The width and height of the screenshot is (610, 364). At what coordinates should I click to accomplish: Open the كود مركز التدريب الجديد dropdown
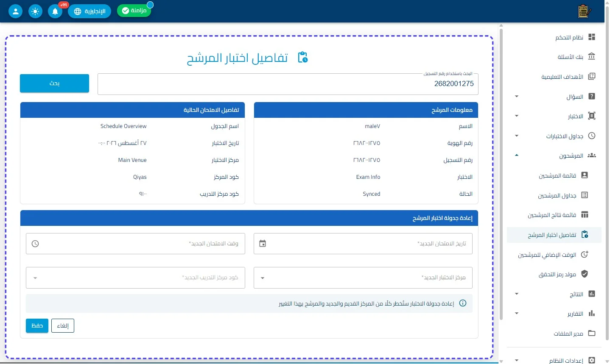click(x=135, y=278)
